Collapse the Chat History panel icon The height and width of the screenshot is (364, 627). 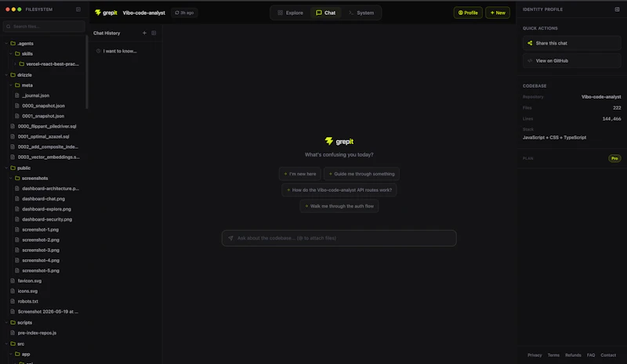(x=154, y=33)
